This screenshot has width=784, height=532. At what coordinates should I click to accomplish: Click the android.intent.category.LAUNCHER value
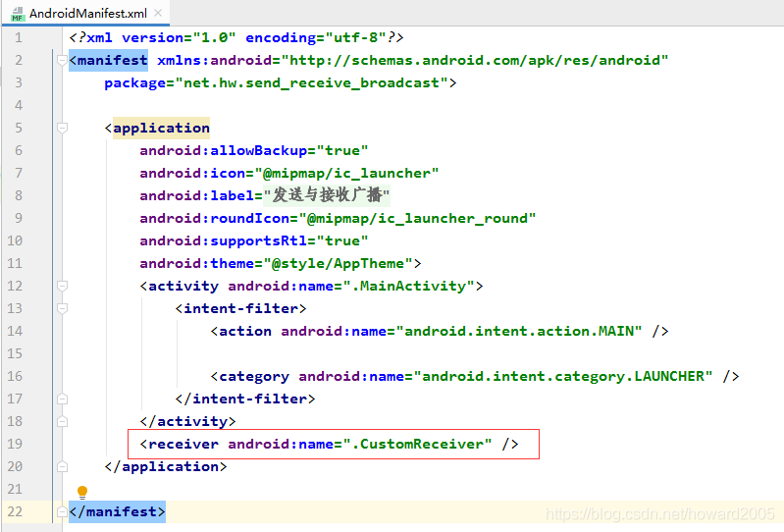(x=563, y=377)
